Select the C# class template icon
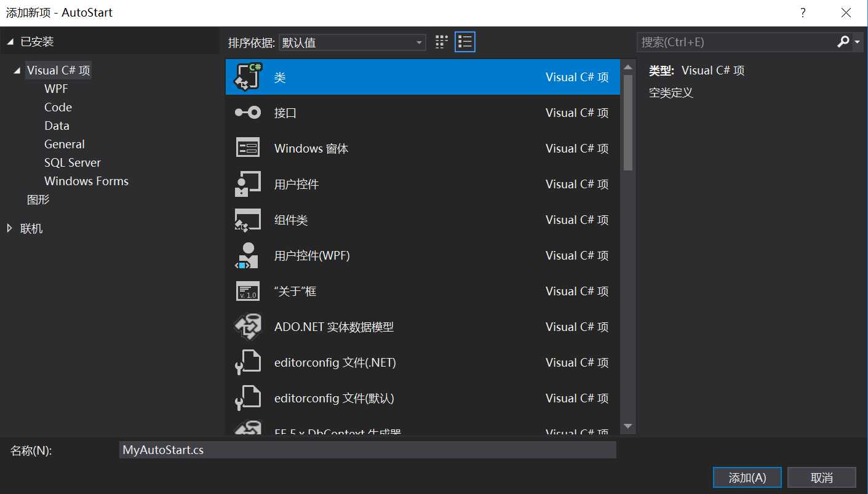 pyautogui.click(x=248, y=77)
